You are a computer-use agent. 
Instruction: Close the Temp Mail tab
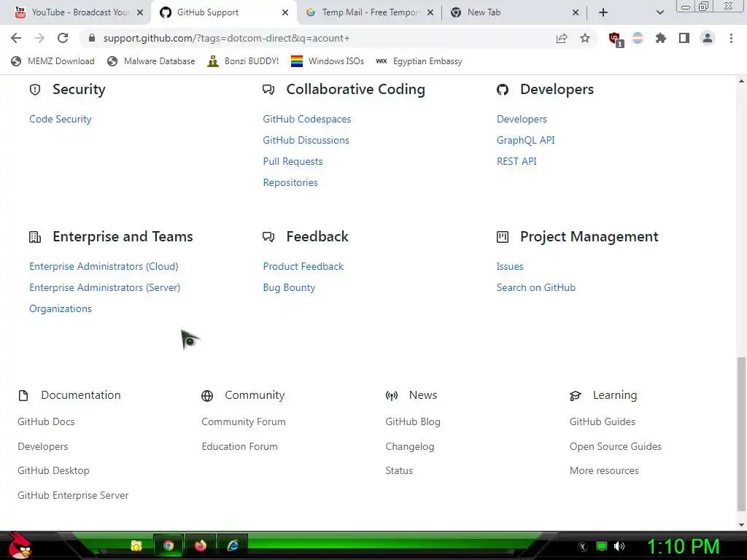430,12
